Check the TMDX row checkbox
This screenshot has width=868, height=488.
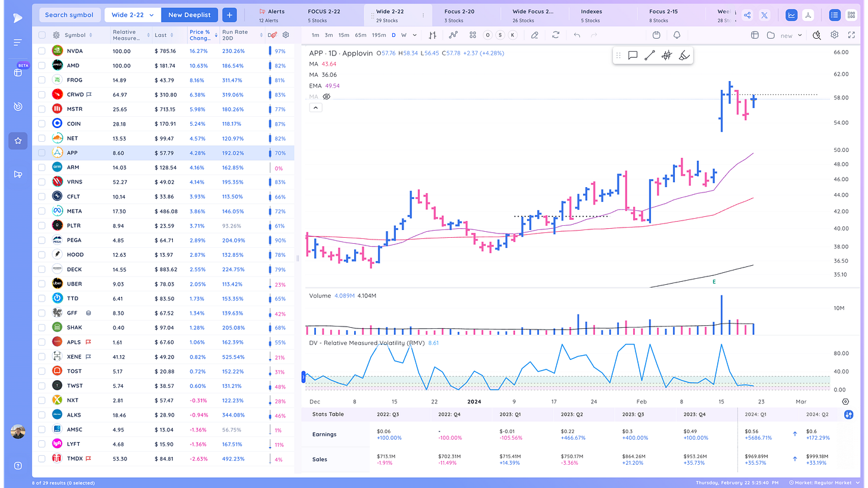click(x=42, y=459)
